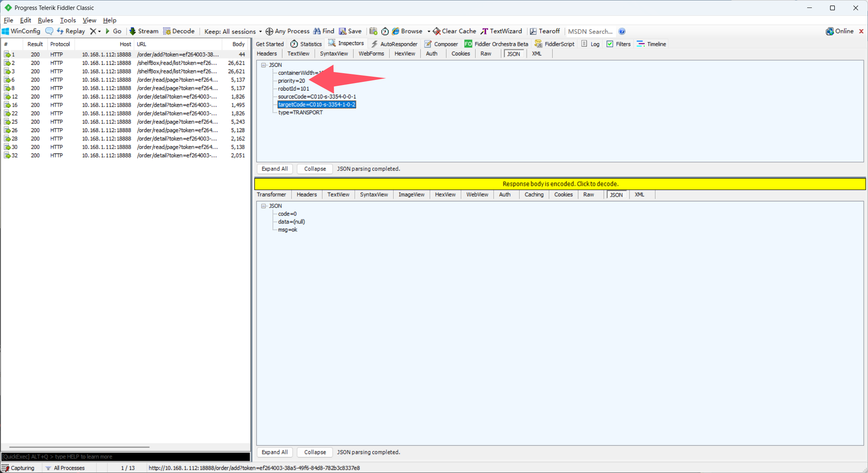The width and height of the screenshot is (868, 473).
Task: Switch to response Cookies tab
Action: (563, 195)
